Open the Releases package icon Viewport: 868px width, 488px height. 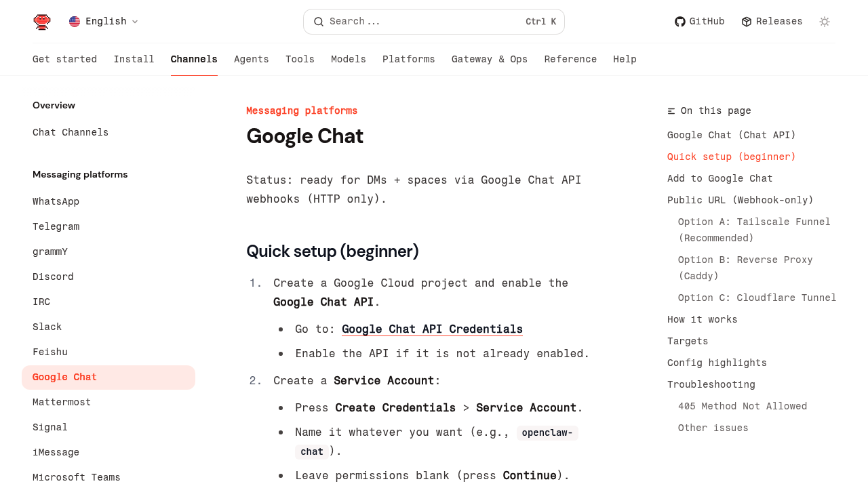click(x=747, y=22)
